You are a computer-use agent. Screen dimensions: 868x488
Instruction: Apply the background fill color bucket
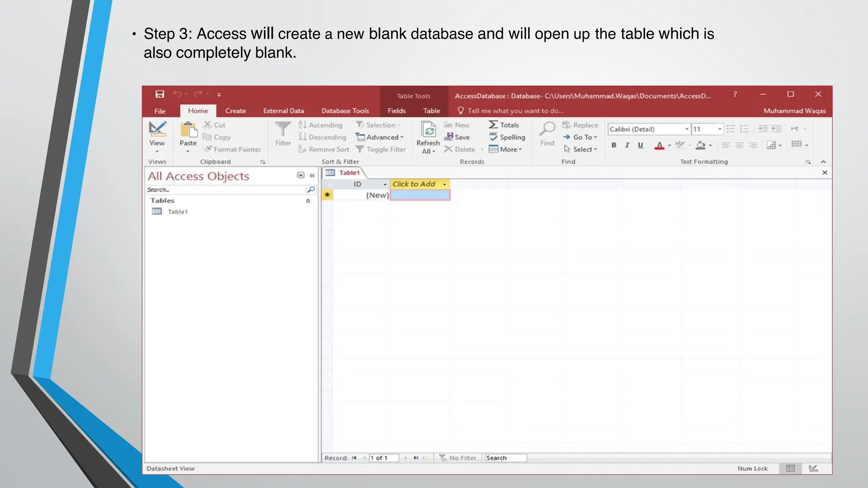pos(701,145)
